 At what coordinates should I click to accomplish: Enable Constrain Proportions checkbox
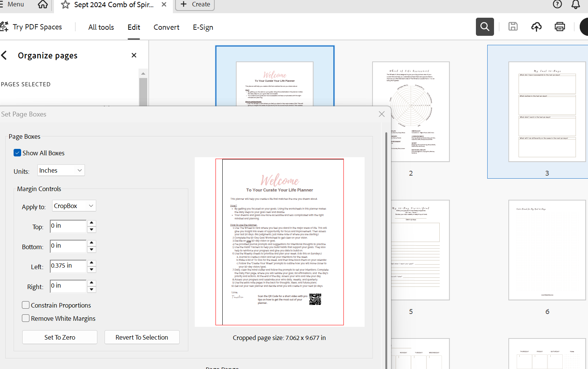pos(26,305)
